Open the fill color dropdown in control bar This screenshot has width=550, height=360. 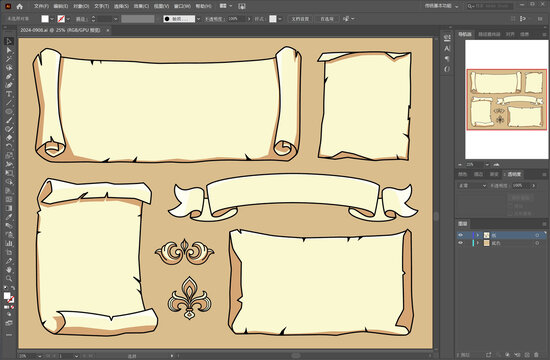(52, 19)
